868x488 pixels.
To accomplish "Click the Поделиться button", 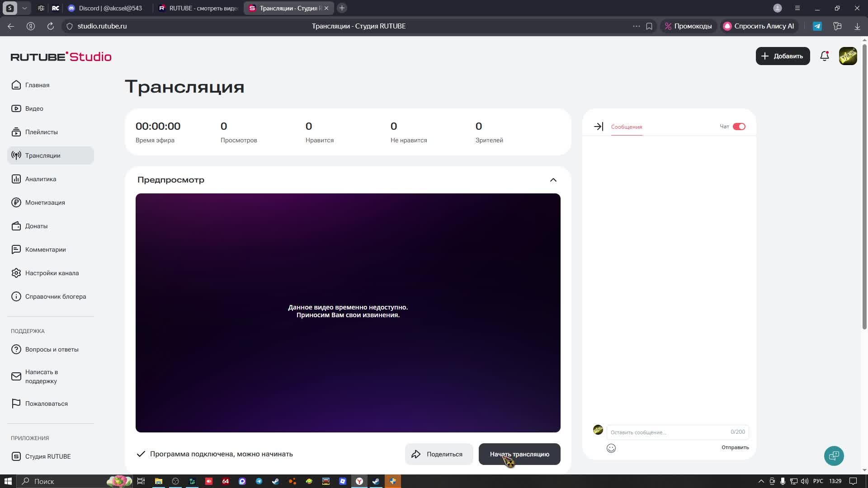I will 439,454.
